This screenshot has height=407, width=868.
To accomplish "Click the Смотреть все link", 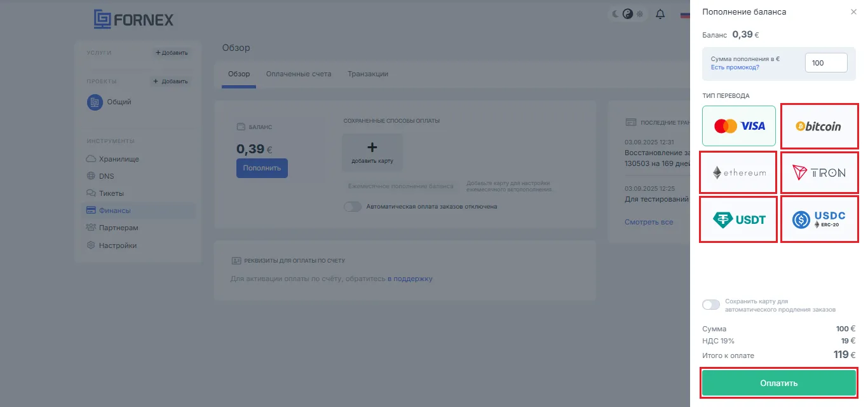I will tap(649, 222).
